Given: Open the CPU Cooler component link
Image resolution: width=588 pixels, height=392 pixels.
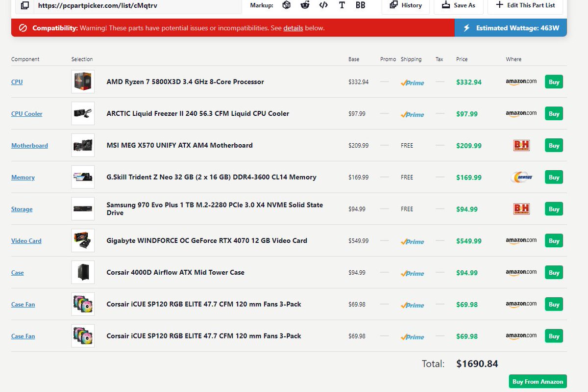Looking at the screenshot, I should (27, 114).
